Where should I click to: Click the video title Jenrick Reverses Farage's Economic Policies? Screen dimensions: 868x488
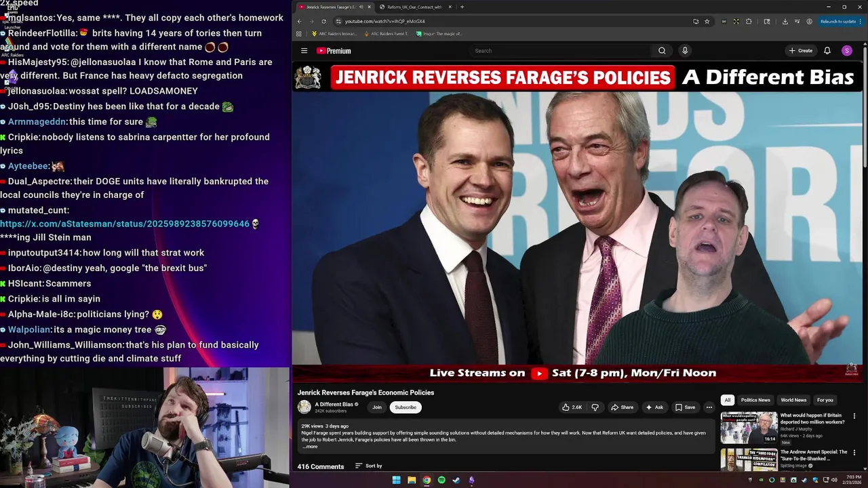point(366,392)
